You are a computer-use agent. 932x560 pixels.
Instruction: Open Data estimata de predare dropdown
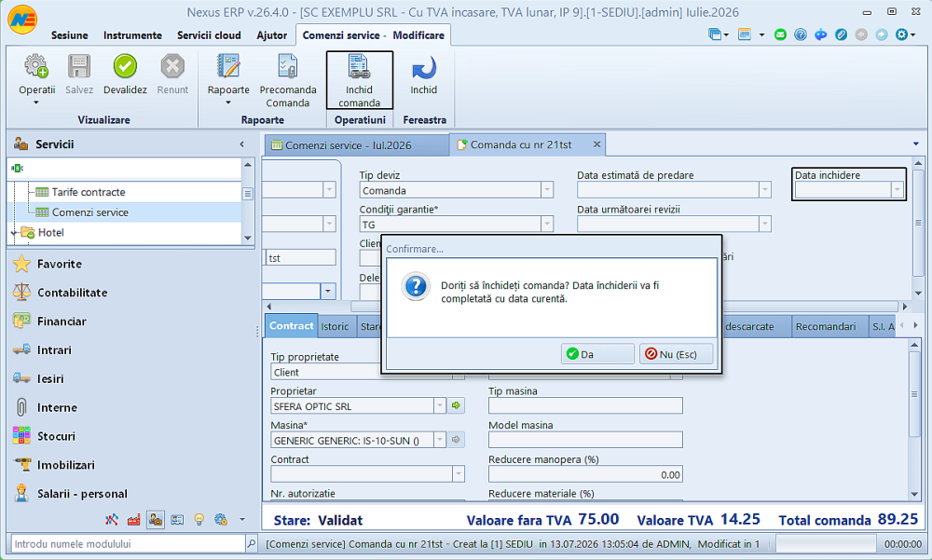tap(764, 190)
